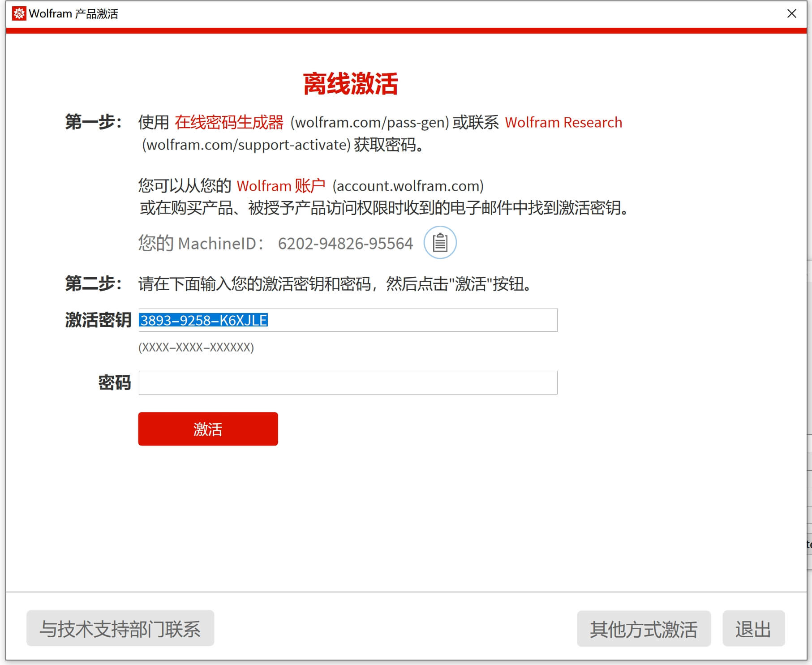Click the 您的 MachineID label

[201, 243]
